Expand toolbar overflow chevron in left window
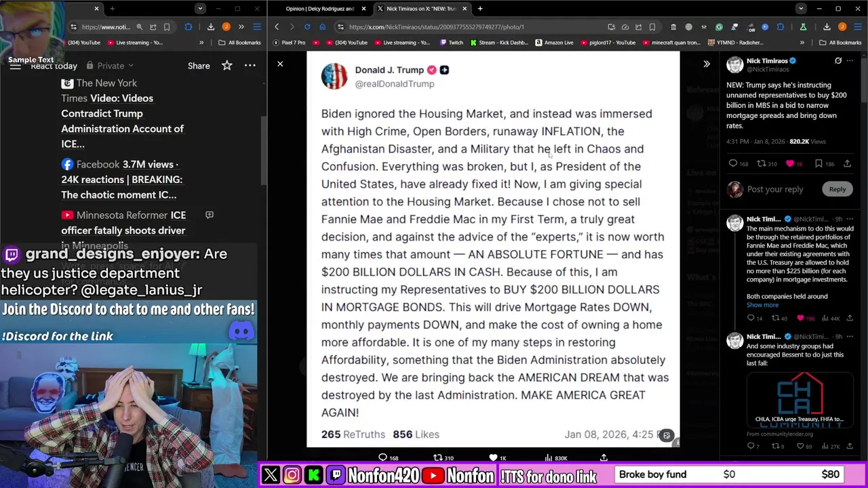This screenshot has width=868, height=488. click(x=241, y=27)
